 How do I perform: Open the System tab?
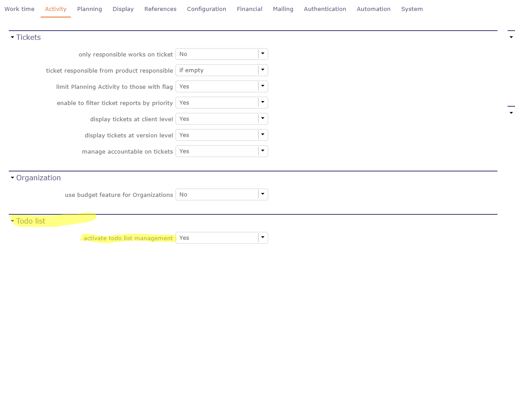pyautogui.click(x=412, y=9)
